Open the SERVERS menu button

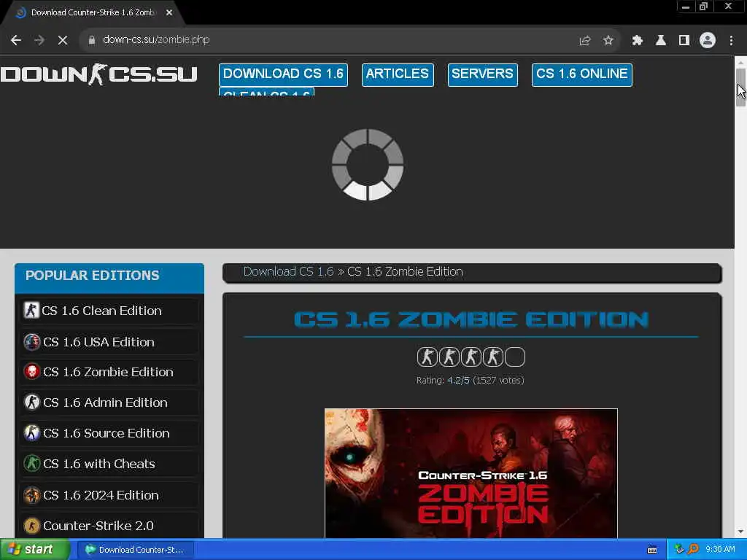(x=483, y=75)
